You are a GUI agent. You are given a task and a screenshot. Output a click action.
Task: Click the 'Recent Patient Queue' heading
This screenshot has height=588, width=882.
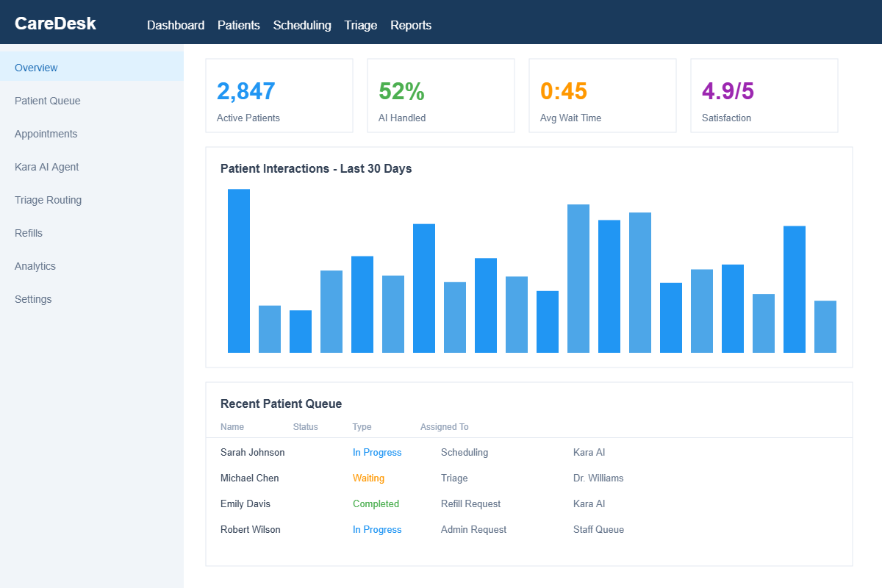tap(281, 404)
